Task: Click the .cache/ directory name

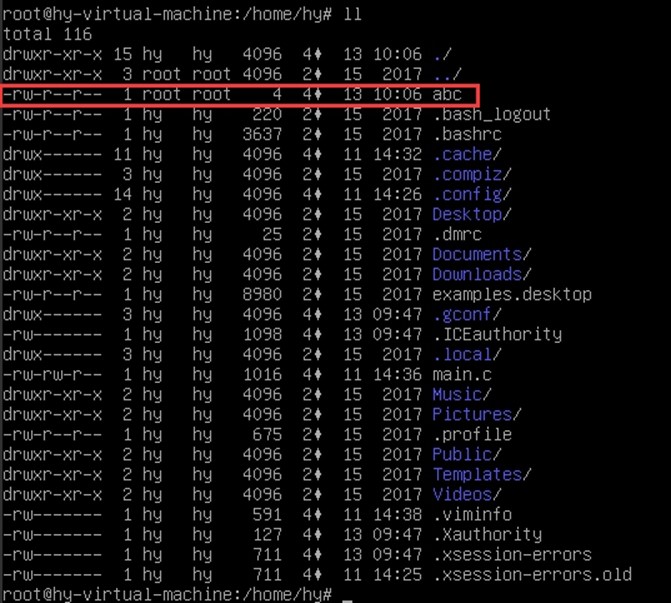Action: (466, 154)
